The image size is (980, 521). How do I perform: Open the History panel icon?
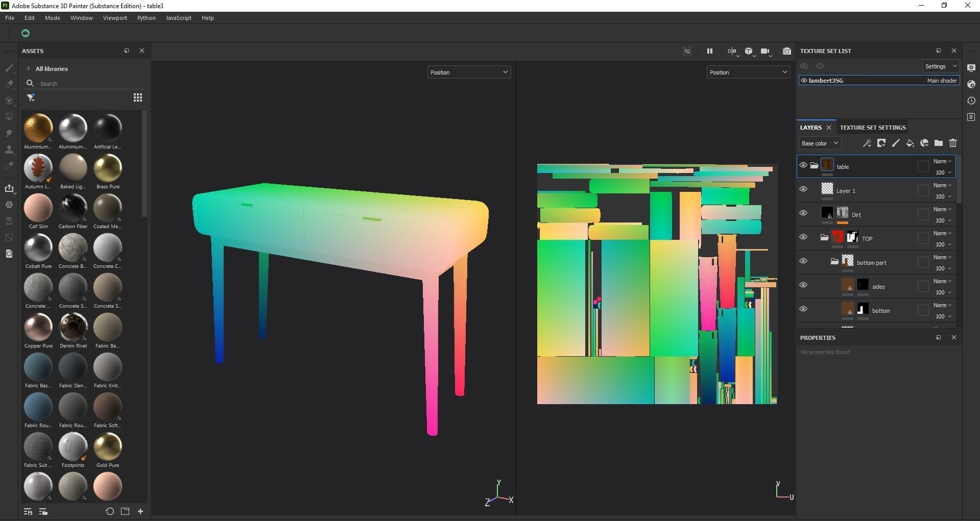[971, 101]
